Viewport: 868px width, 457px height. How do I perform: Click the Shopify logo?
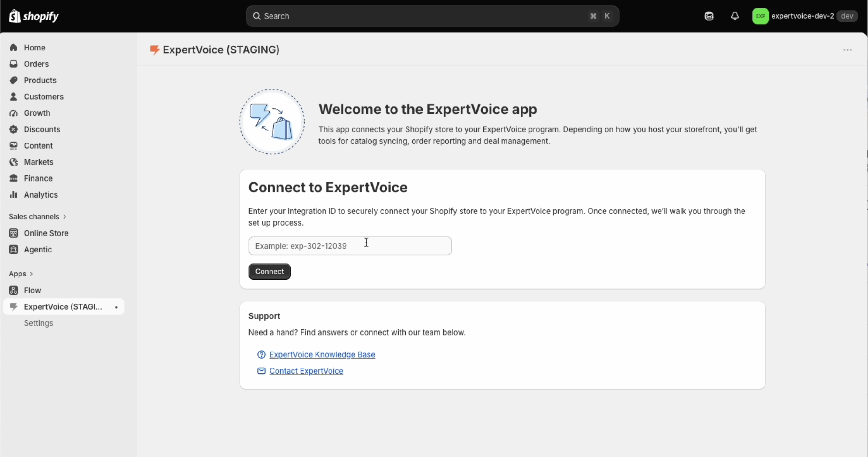coord(34,16)
